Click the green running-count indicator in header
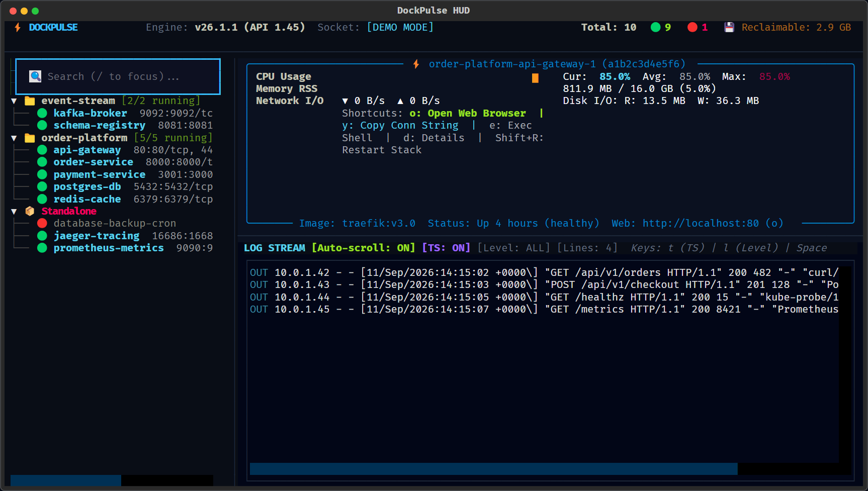Viewport: 868px width, 491px height. pyautogui.click(x=660, y=27)
